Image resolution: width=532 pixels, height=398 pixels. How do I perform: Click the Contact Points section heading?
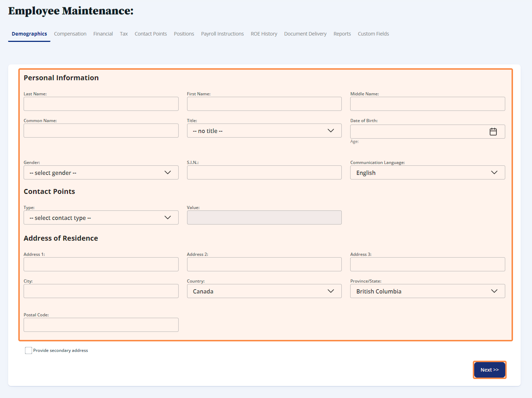[49, 191]
